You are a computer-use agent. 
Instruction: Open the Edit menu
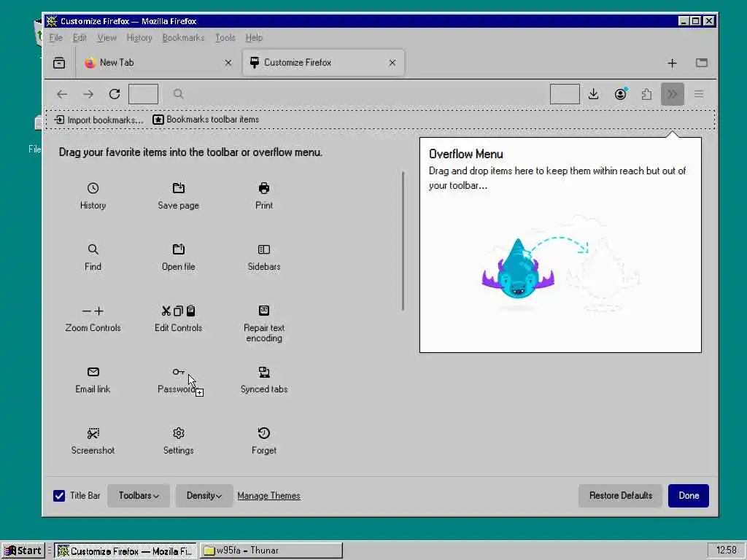pos(80,38)
